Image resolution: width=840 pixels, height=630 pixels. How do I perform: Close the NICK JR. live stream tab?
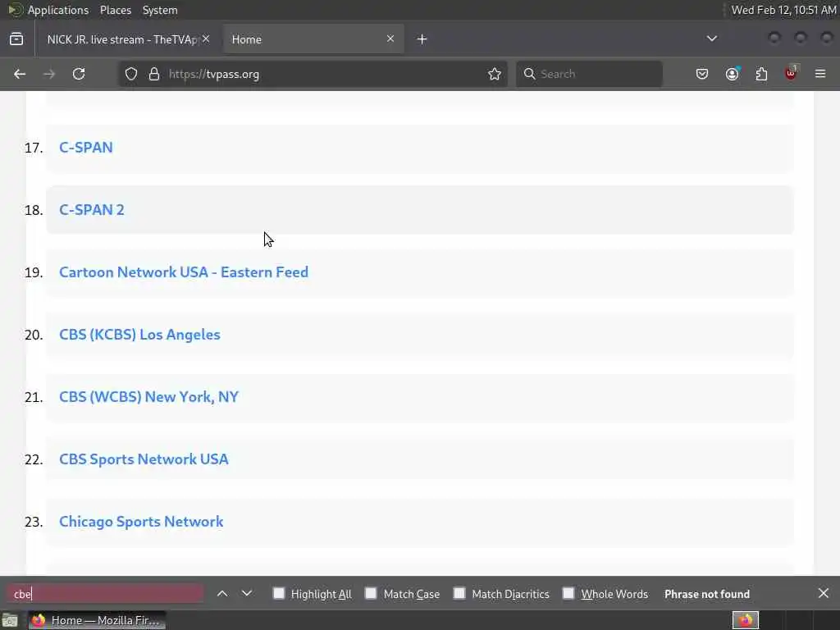tap(206, 39)
